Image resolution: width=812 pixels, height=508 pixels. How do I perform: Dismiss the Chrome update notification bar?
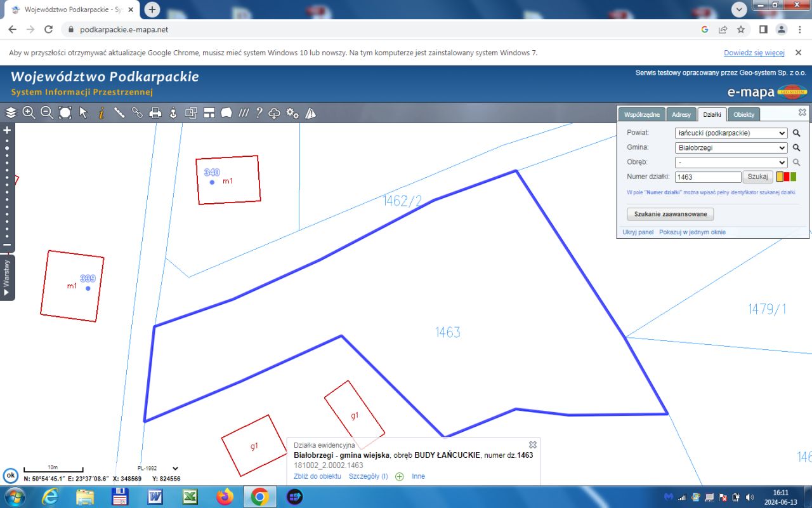[x=799, y=53]
